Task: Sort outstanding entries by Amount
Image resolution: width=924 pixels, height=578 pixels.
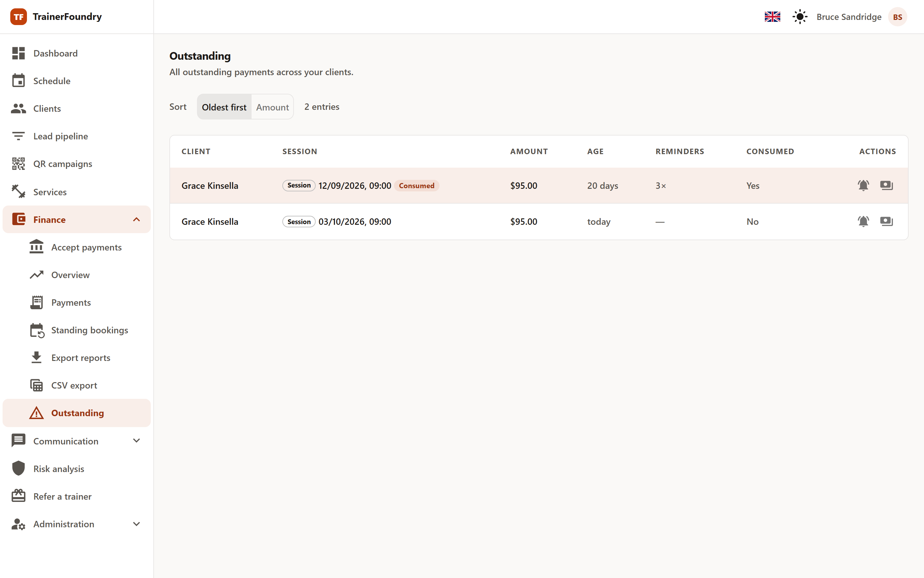Action: (272, 107)
